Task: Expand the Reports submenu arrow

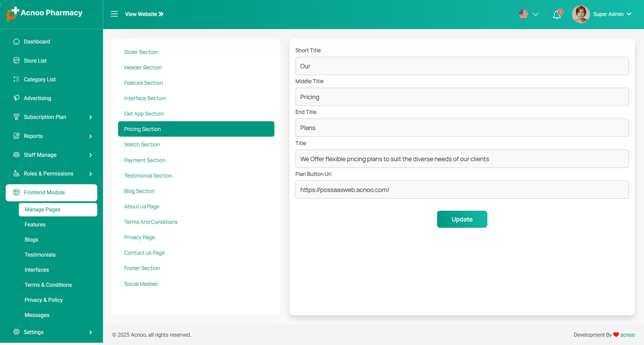Action: coord(91,136)
